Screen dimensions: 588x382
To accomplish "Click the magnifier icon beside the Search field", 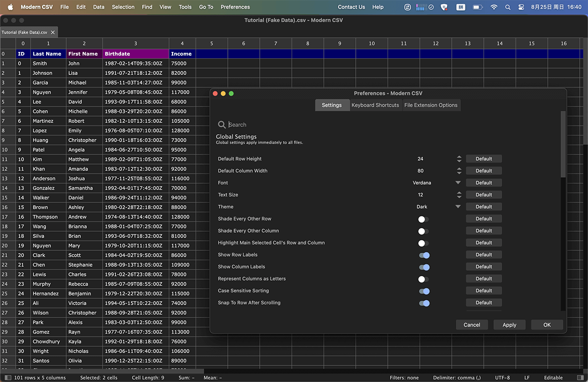I will 222,125.
